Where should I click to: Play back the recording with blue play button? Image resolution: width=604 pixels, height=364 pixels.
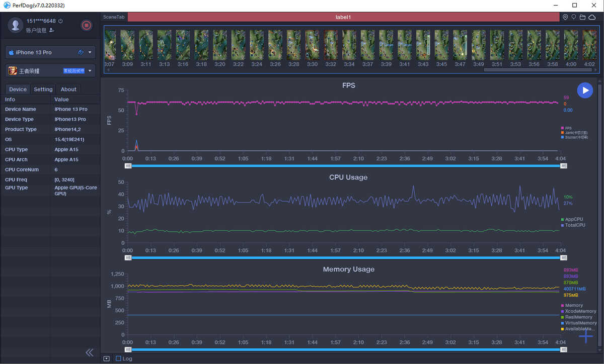[x=585, y=90]
